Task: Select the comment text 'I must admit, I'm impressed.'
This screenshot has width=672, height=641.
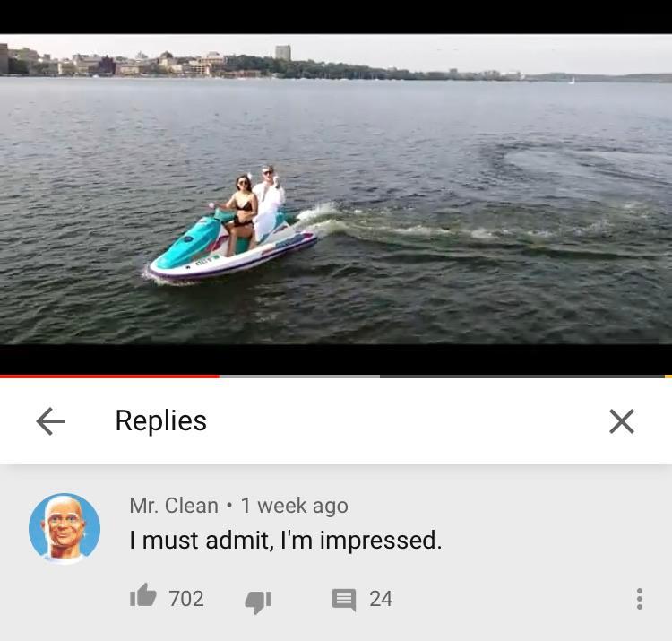Action: 286,540
